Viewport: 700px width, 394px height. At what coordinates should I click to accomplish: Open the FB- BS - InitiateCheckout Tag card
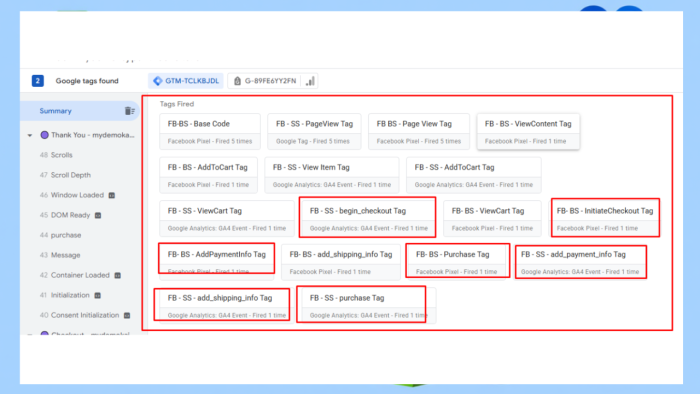(604, 219)
